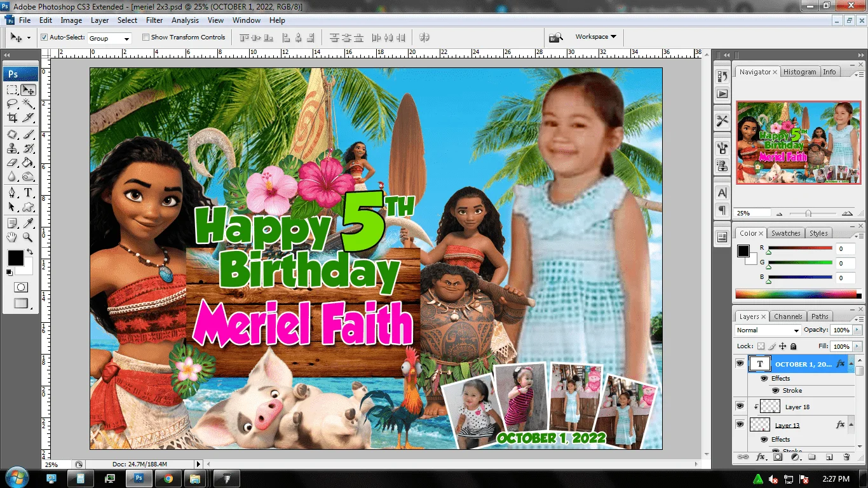
Task: Select the Slice tool
Action: point(28,118)
